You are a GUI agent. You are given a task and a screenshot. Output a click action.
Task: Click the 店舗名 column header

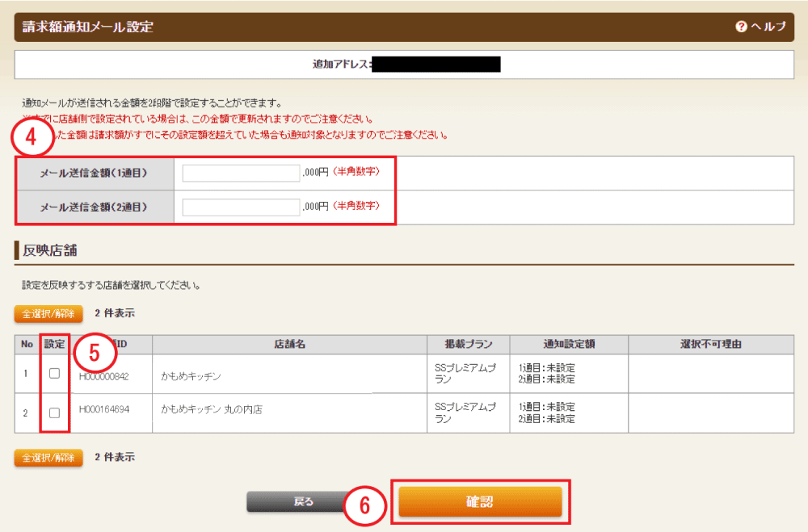[x=289, y=344]
